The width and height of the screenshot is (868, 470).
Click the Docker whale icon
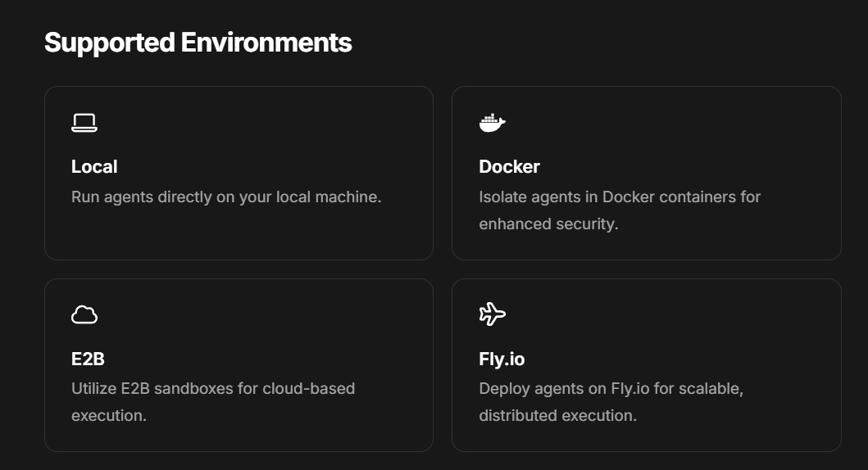pos(492,123)
